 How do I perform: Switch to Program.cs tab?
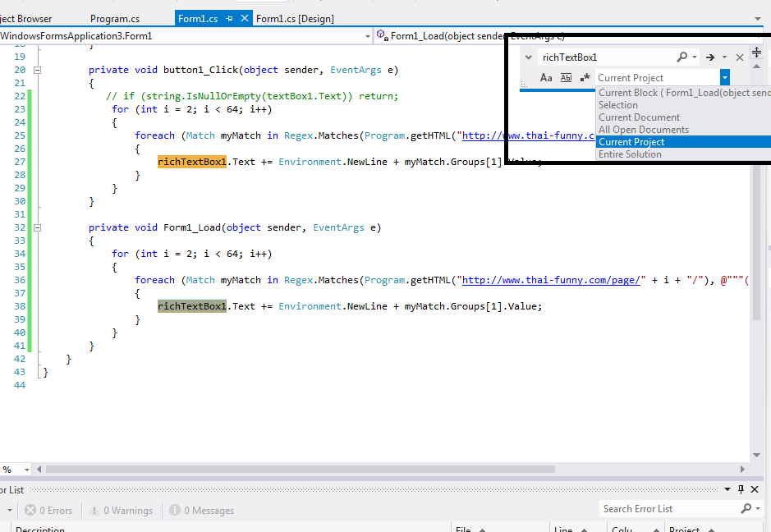[115, 19]
